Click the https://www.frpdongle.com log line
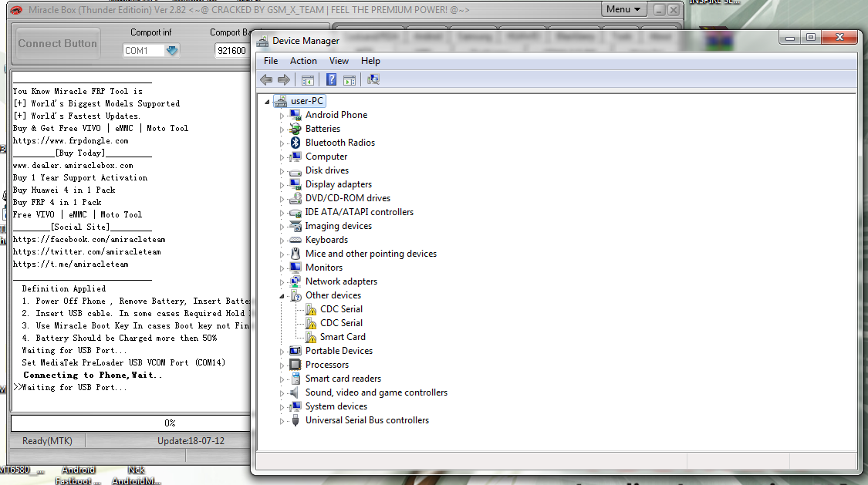 (71, 140)
